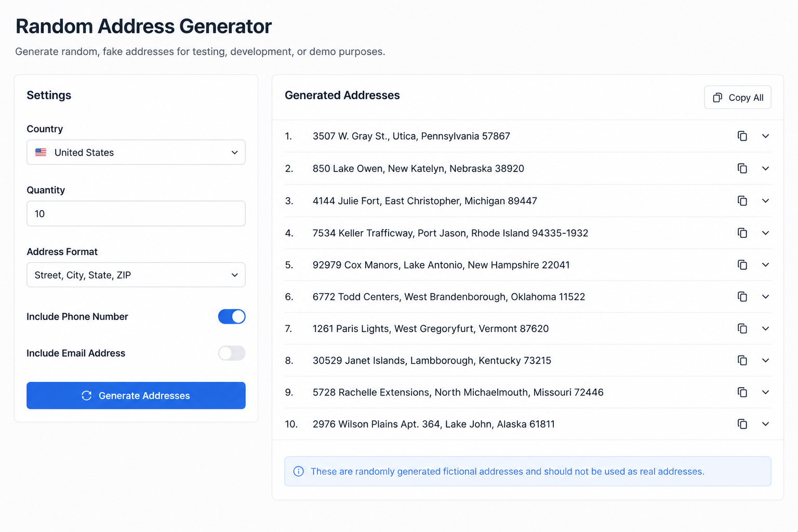This screenshot has height=532, width=798.
Task: Click the Generate Addresses button
Action: [136, 395]
